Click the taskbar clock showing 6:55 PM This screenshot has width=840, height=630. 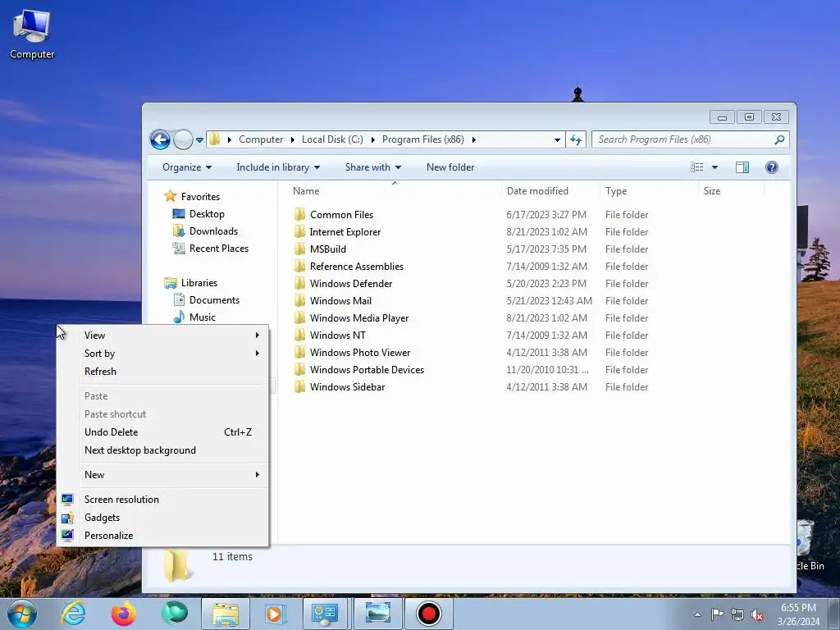pyautogui.click(x=798, y=614)
